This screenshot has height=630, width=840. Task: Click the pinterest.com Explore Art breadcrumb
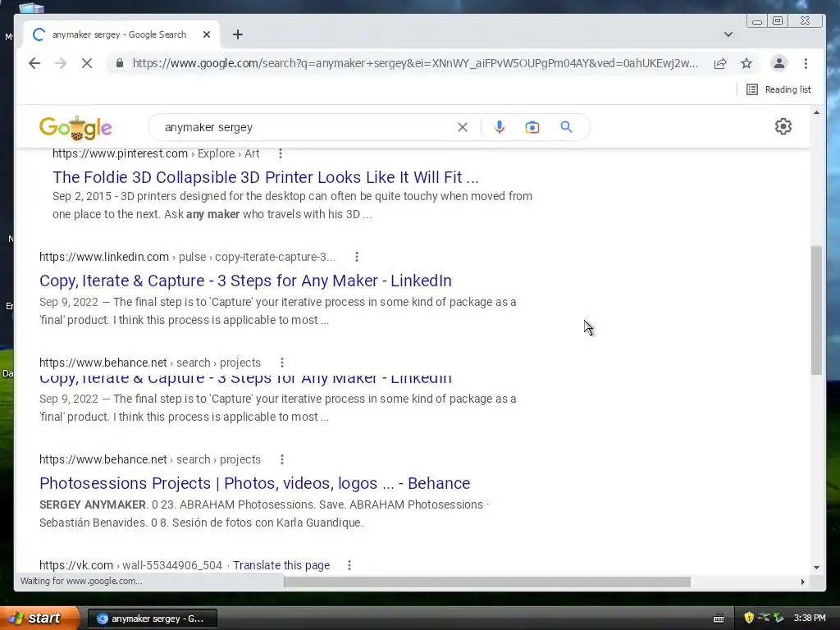[x=156, y=153]
